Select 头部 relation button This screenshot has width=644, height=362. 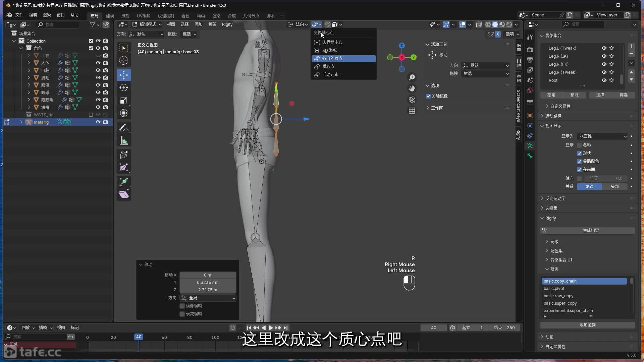click(x=614, y=187)
